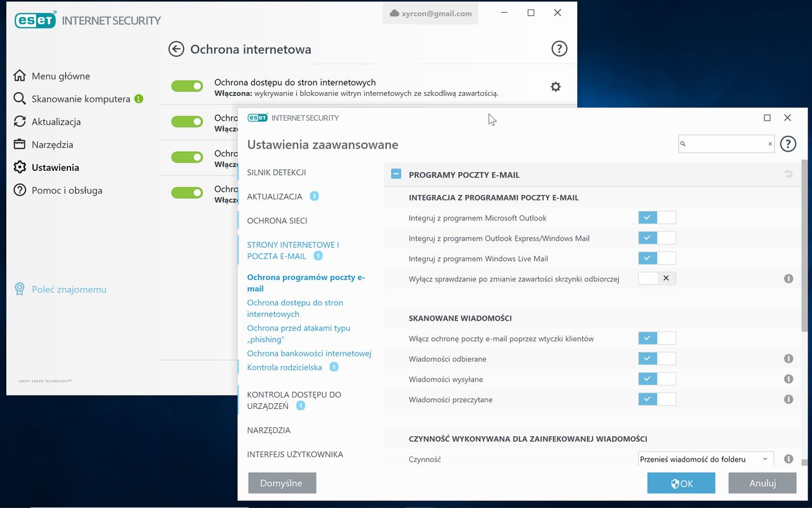Click the badge beside KONTROLA DOSTĘPU DO URZĄDZEŃ
This screenshot has width=812, height=508.
301,405
